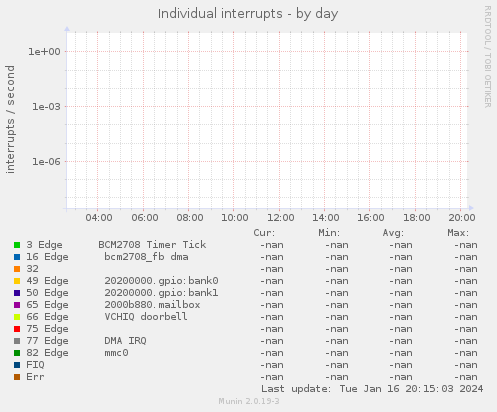Click the interrupts / second axis title

[10, 119]
